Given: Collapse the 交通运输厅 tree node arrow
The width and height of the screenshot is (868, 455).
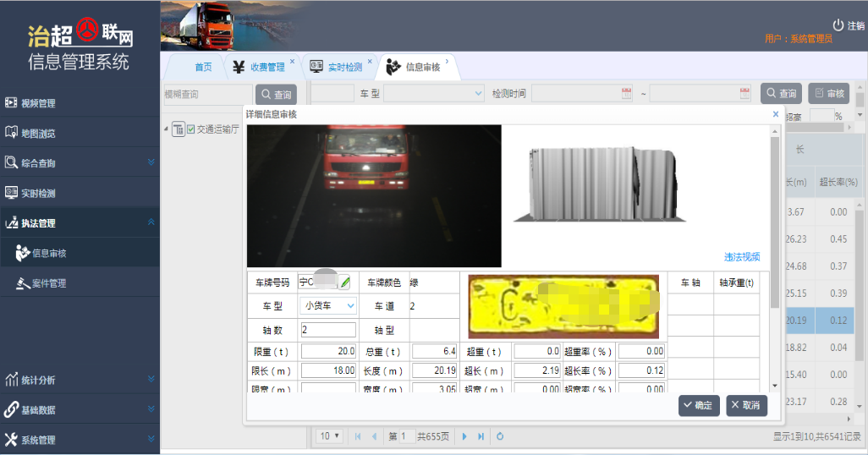Looking at the screenshot, I should click(166, 129).
